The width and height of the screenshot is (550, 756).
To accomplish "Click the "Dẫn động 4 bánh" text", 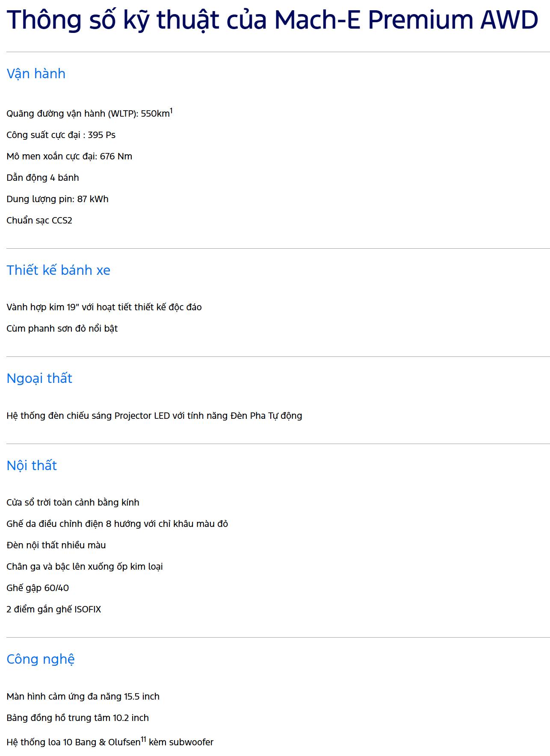I will tap(43, 178).
